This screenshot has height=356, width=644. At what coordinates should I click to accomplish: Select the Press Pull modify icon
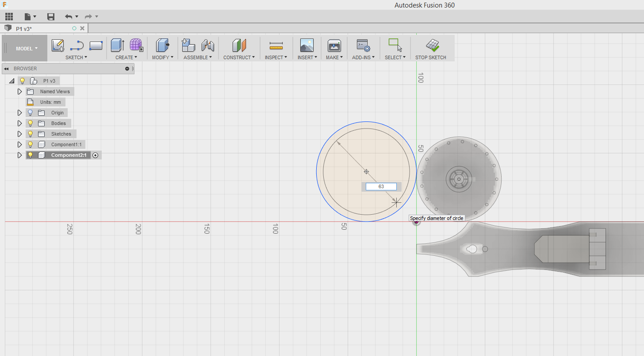tap(163, 45)
